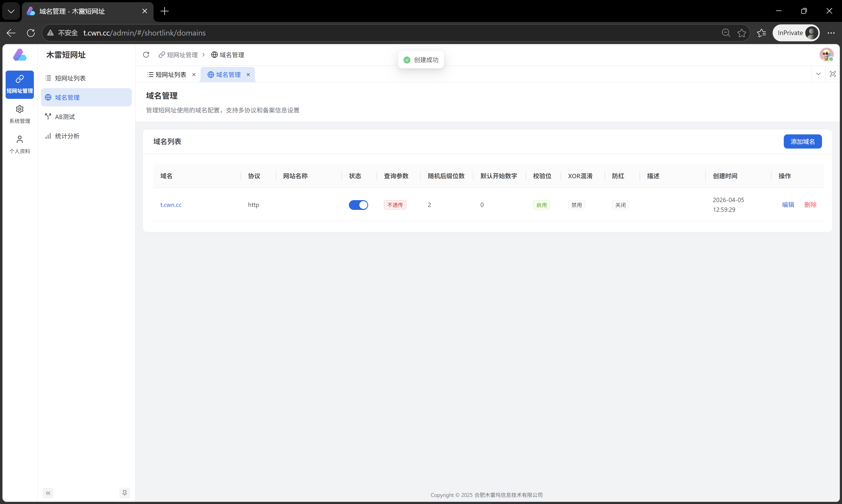
Task: Open 个人资料 person icon in sidebar
Action: tap(20, 140)
